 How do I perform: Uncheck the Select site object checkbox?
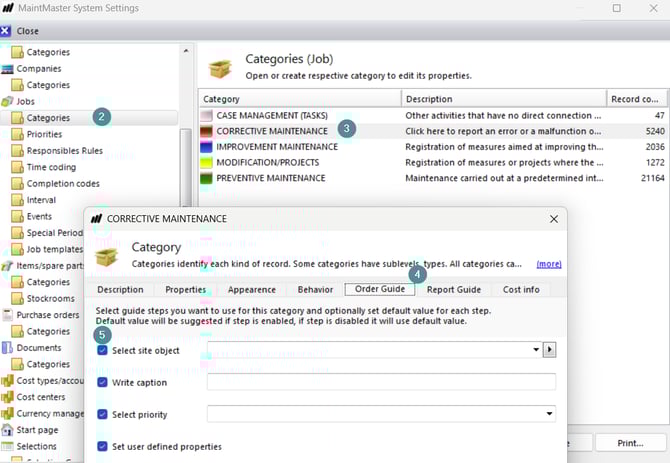tap(103, 350)
